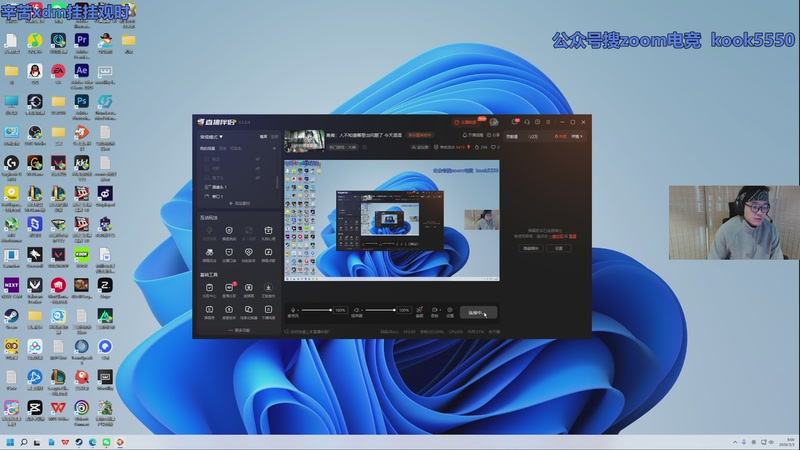This screenshot has height=450, width=800.
Task: Click the recording camera icon in bottom bar
Action: pos(435,311)
